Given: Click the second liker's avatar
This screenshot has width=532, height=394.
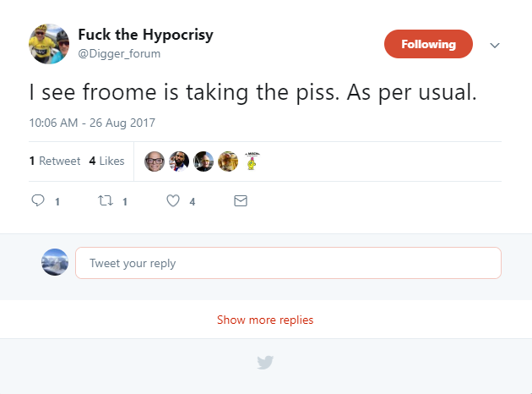Looking at the screenshot, I should 179,161.
